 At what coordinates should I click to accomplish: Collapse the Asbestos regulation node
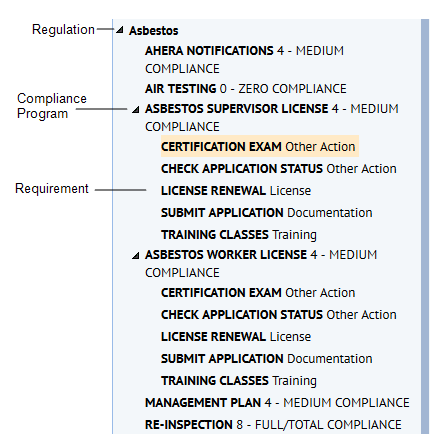[120, 30]
